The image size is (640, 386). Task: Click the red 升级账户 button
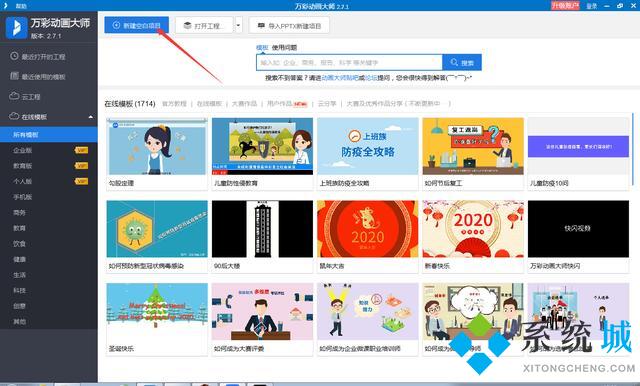point(565,5)
